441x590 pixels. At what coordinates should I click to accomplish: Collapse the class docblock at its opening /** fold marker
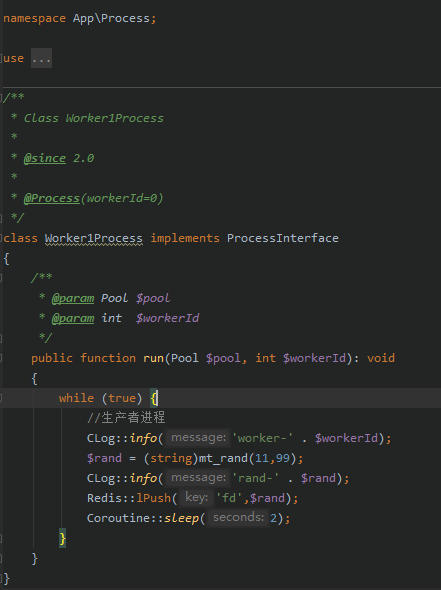[1, 98]
